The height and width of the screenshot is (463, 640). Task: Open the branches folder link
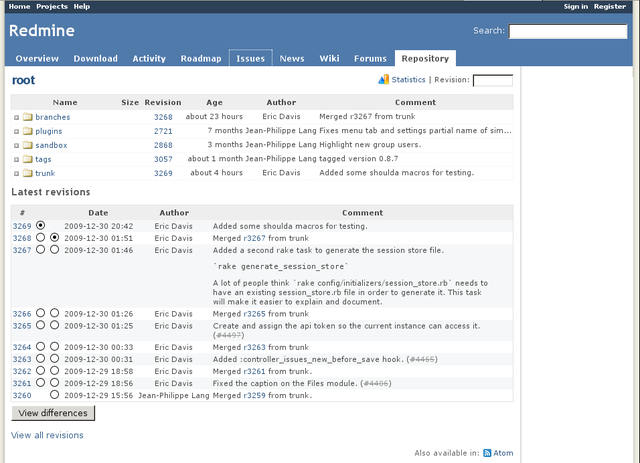click(x=53, y=117)
